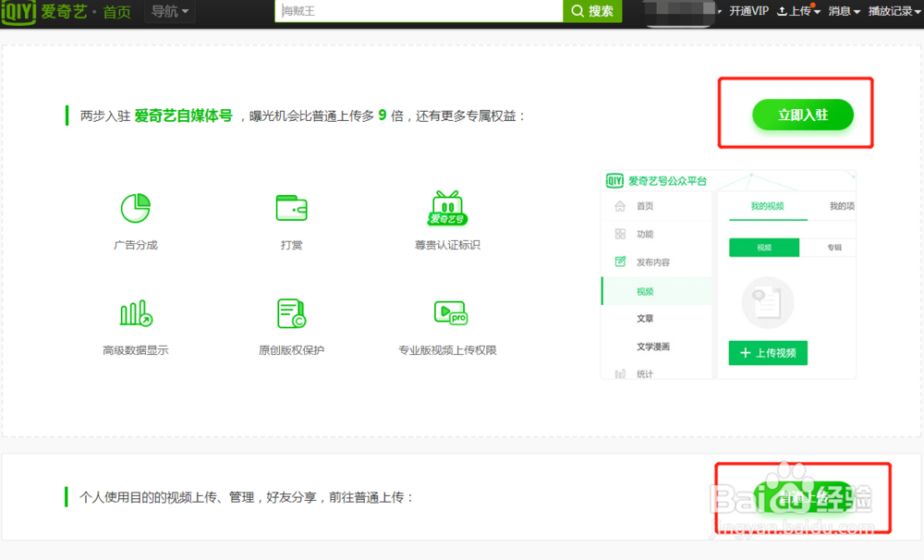Focus the search field showing 海贼王
Viewport: 924px width, 560px height.
[419, 10]
